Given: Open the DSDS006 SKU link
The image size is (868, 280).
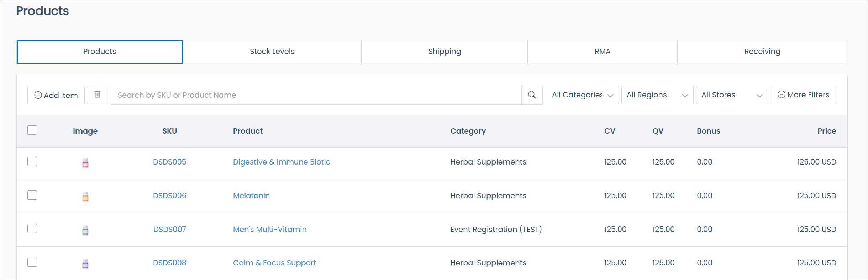Looking at the screenshot, I should [x=169, y=195].
